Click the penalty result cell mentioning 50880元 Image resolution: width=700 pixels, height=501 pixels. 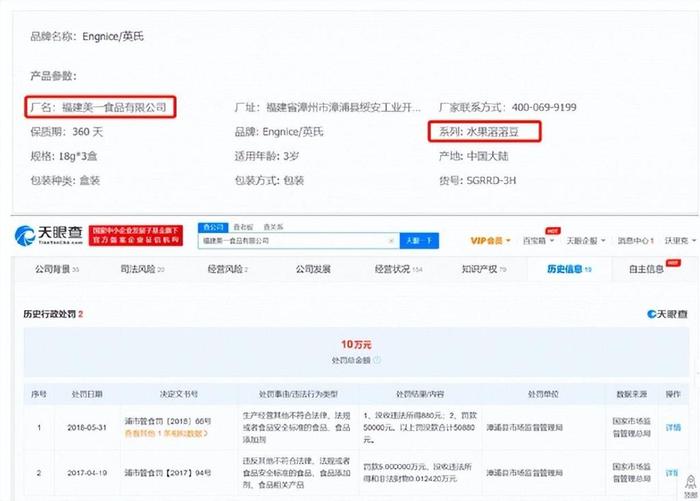tap(420, 427)
